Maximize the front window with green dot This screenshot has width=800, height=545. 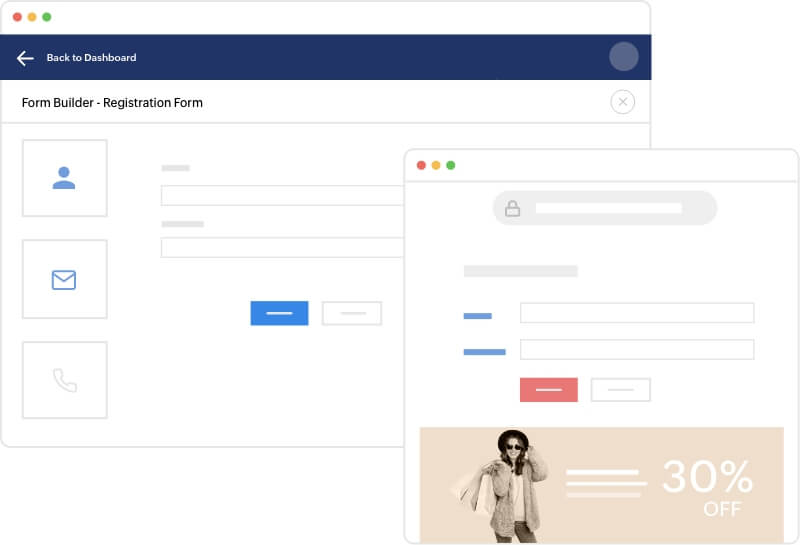click(451, 165)
